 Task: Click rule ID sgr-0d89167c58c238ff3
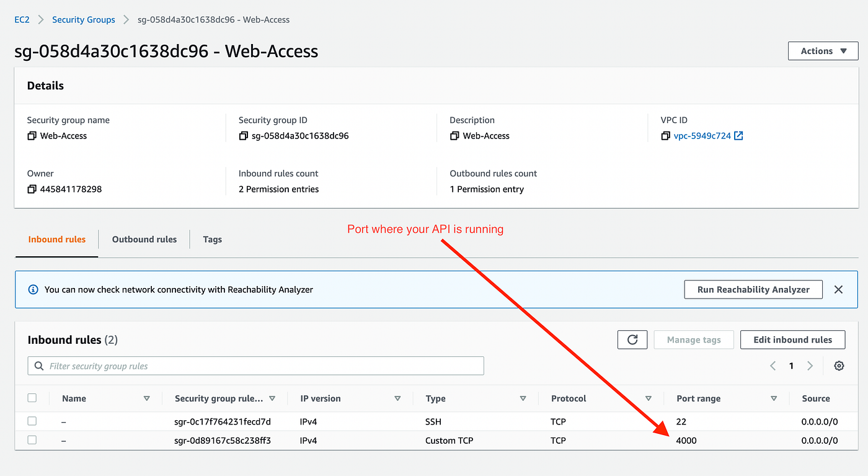[223, 441]
